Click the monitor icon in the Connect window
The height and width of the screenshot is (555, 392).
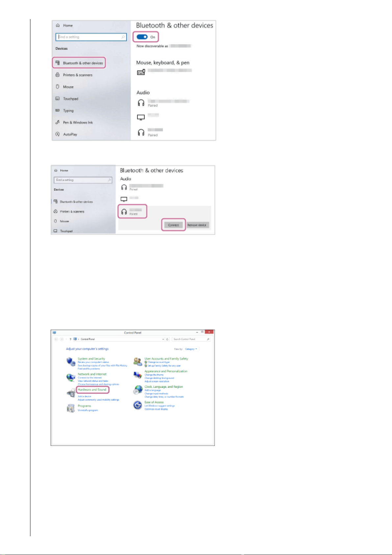(124, 199)
